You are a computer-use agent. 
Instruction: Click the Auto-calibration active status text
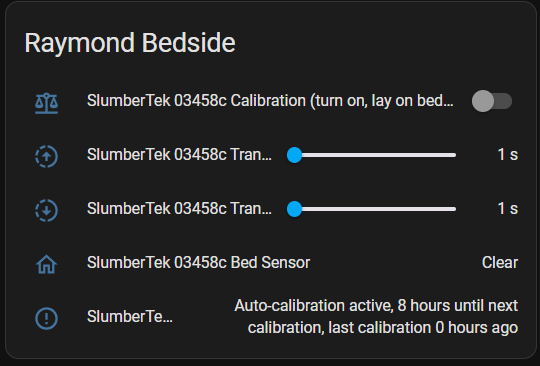coord(376,316)
